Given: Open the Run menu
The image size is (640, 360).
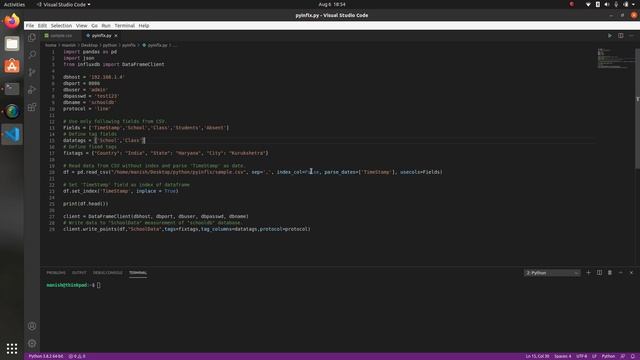Looking at the screenshot, I should coord(106,25).
